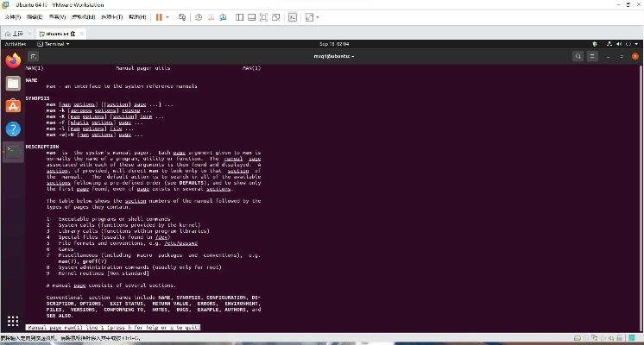This screenshot has width=644, height=345.
Task: Take a VMware snapshot via clock icon
Action: 198,16
